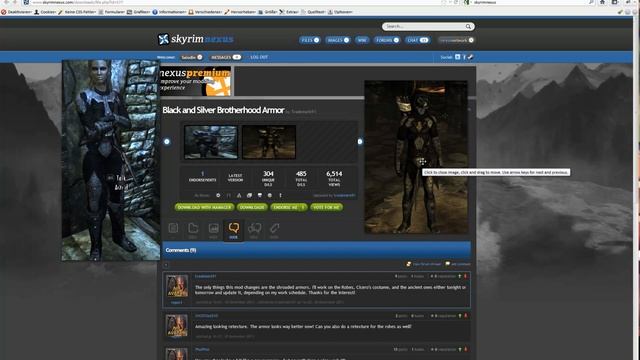Show the next gallery images using the right arrow
The height and width of the screenshot is (360, 640).
(360, 142)
